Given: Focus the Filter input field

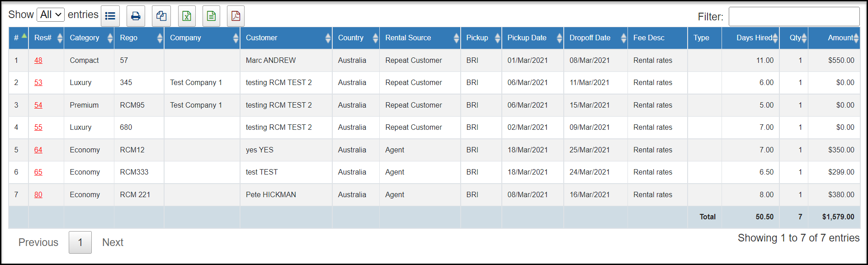Looking at the screenshot, I should [794, 17].
